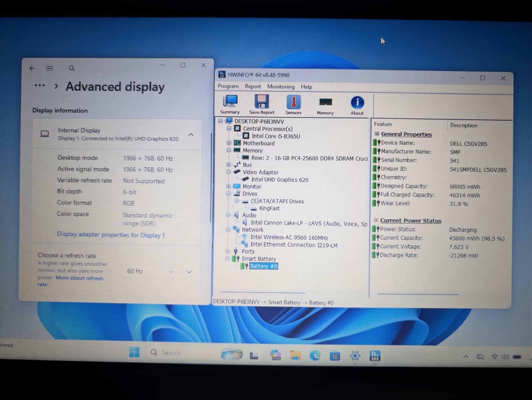Open Microsoft Store from the taskbar
Screen dimensions: 532x400
click(x=335, y=356)
